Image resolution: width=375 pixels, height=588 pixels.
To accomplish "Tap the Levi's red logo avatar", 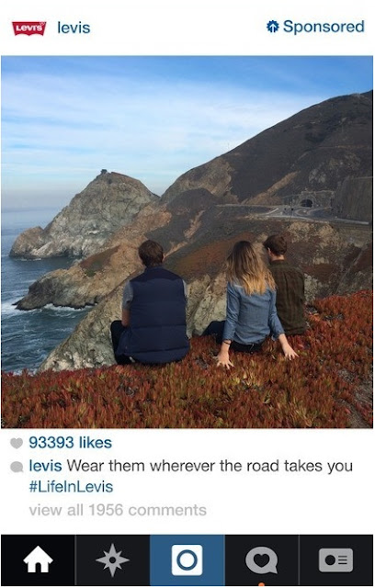I will pos(29,28).
